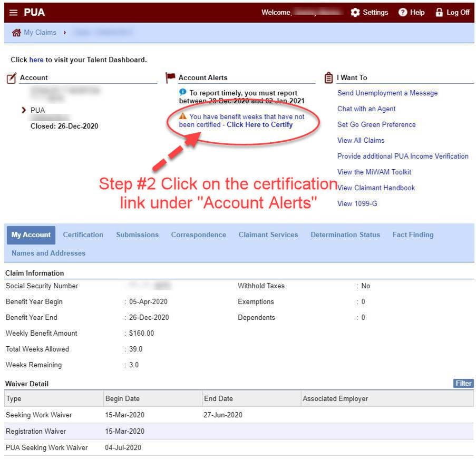This screenshot has height=459, width=476.
Task: Click the Weeks Remaining 3.0 value
Action: pos(134,365)
